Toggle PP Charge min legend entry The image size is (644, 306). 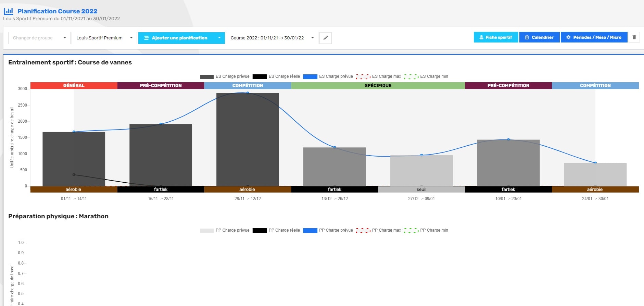[426, 230]
